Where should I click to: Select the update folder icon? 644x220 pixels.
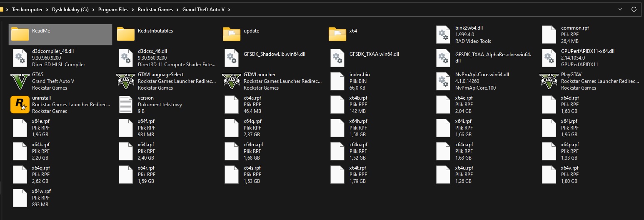click(231, 34)
